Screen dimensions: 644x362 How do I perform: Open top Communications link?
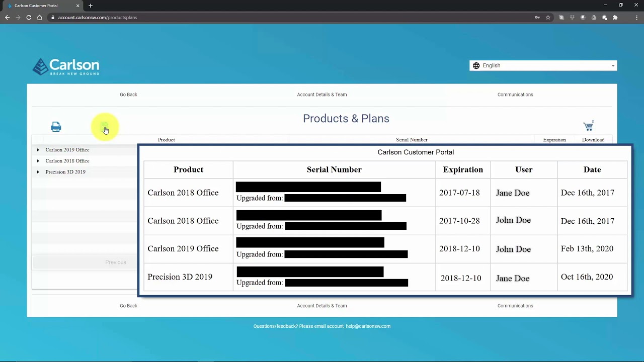(x=515, y=95)
